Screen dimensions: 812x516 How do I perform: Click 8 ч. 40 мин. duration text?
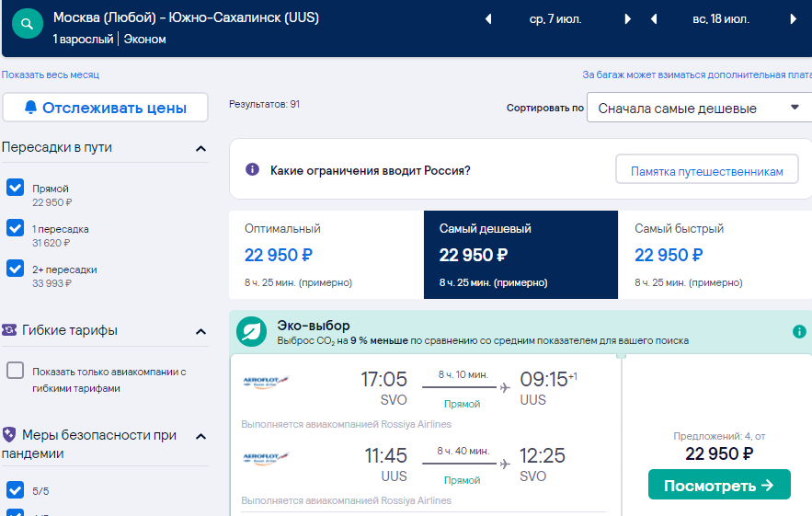click(463, 451)
